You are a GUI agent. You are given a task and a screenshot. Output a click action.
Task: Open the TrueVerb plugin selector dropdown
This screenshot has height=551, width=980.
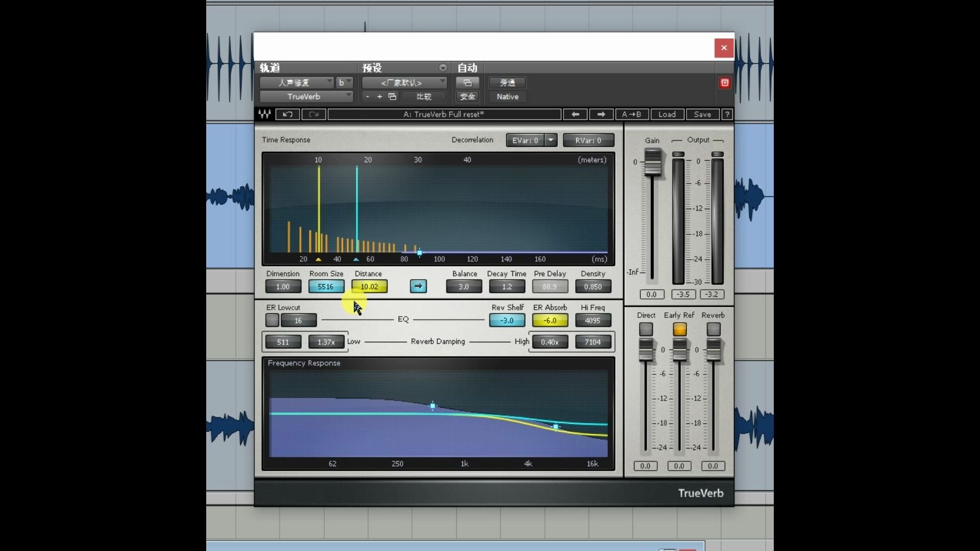(x=306, y=96)
